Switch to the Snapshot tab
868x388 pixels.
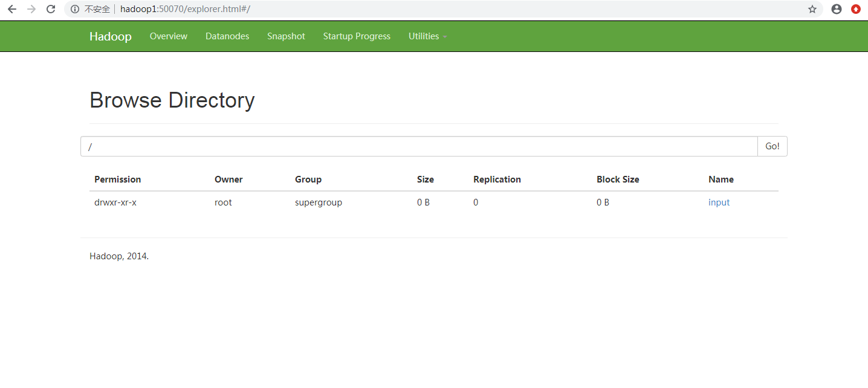[286, 36]
